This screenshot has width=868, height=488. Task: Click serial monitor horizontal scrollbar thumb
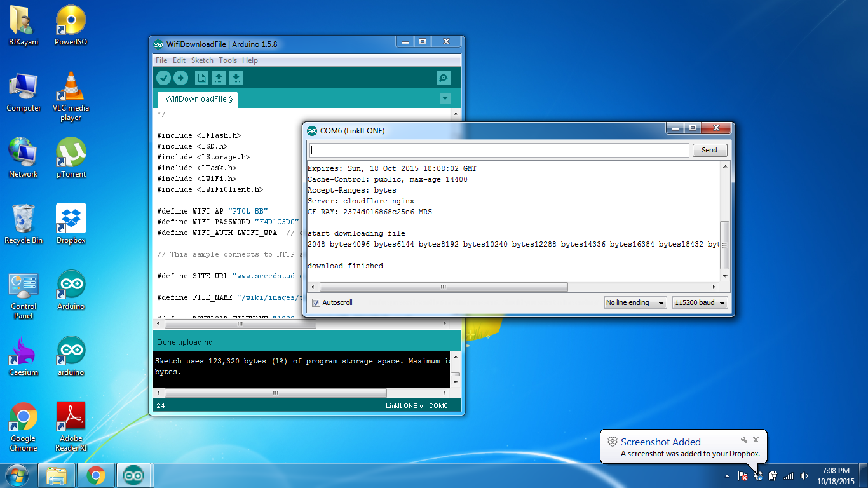[x=443, y=287]
